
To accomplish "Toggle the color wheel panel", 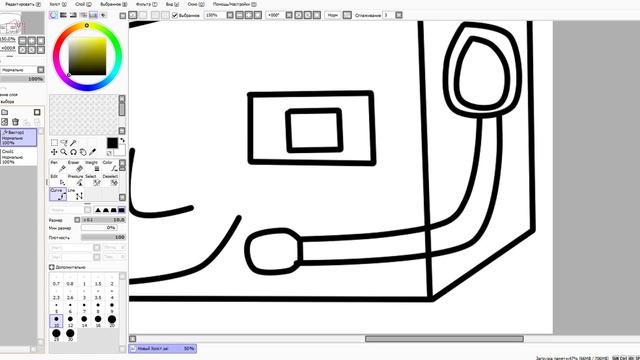I will click(53, 15).
